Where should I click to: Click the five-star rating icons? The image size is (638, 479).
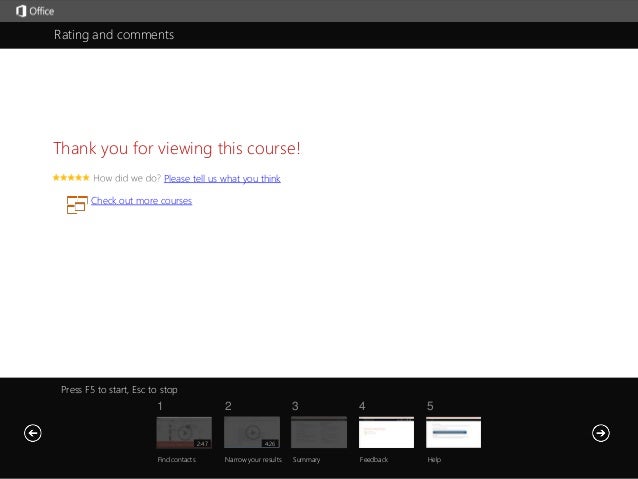pos(71,177)
